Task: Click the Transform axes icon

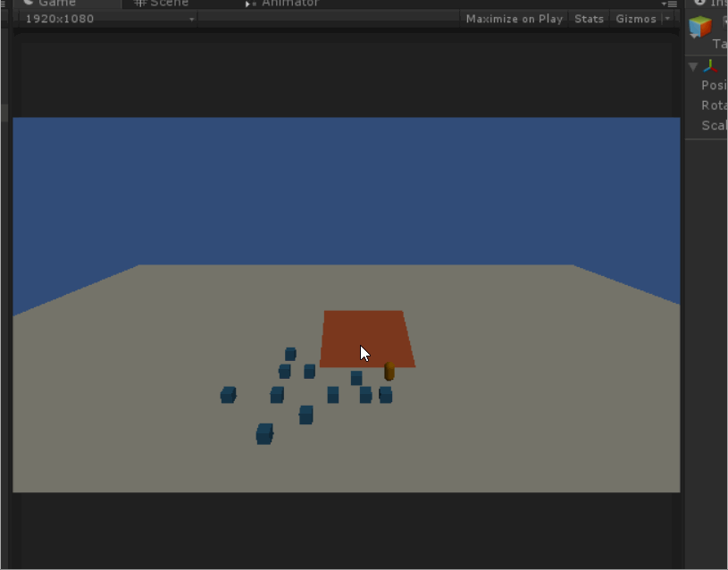Action: tap(710, 66)
